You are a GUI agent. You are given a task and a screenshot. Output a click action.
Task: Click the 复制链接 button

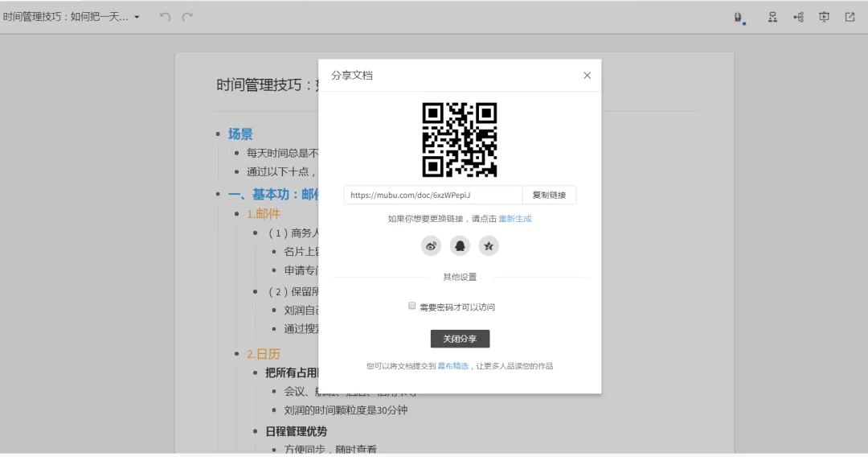pyautogui.click(x=549, y=195)
